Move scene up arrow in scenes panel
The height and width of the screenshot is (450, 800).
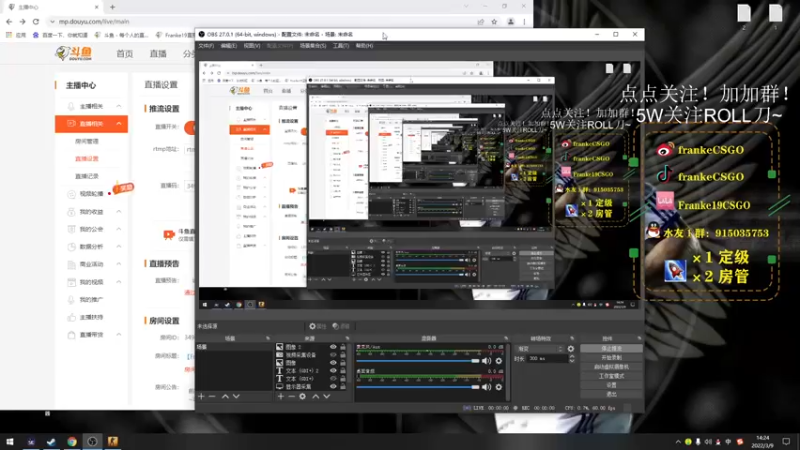(225, 396)
